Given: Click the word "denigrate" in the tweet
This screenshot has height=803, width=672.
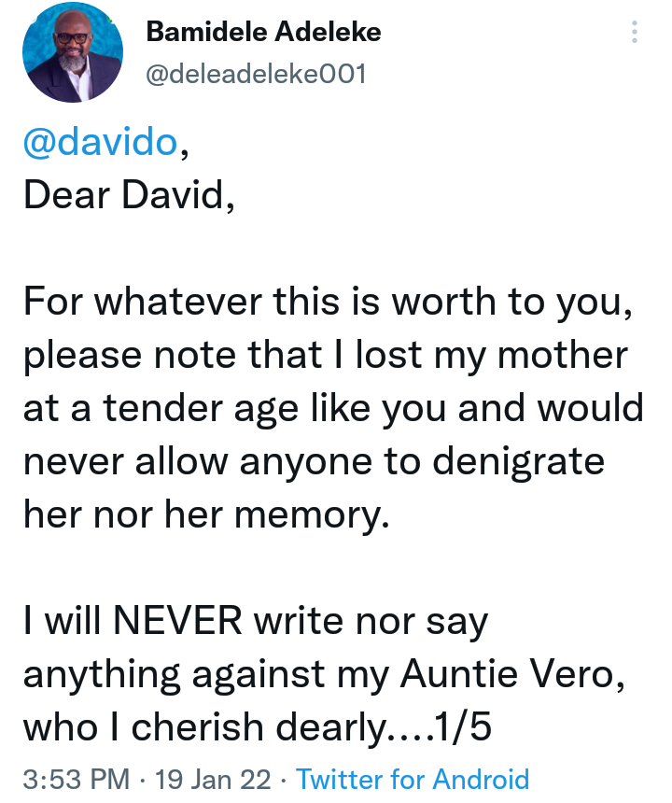Looking at the screenshot, I should [x=518, y=461].
